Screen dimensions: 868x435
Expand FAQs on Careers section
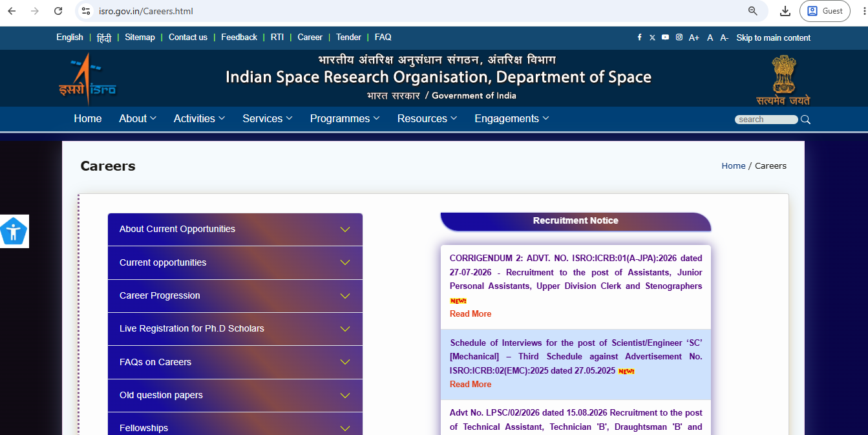pyautogui.click(x=235, y=362)
